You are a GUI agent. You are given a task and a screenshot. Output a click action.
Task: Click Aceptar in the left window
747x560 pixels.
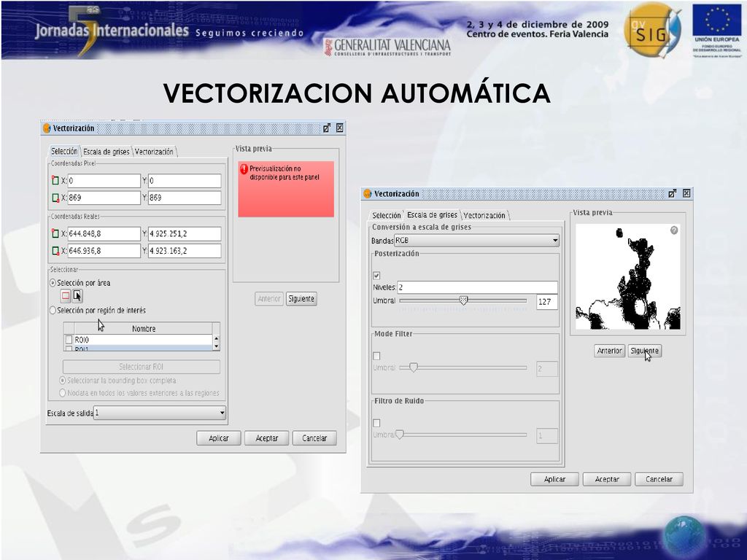[x=267, y=438]
